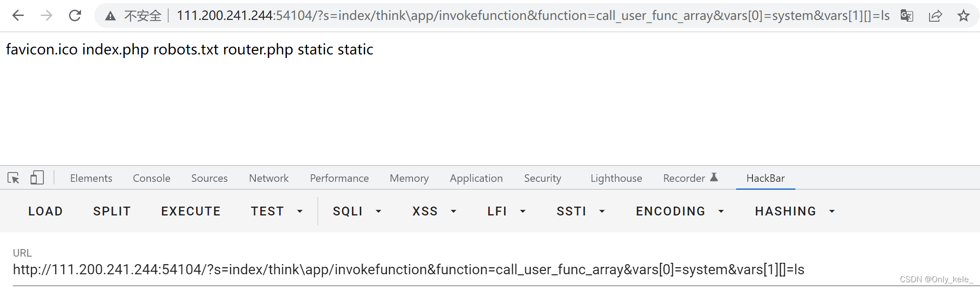Reload the current page
Image resolution: width=980 pixels, height=288 pixels.
75,16
